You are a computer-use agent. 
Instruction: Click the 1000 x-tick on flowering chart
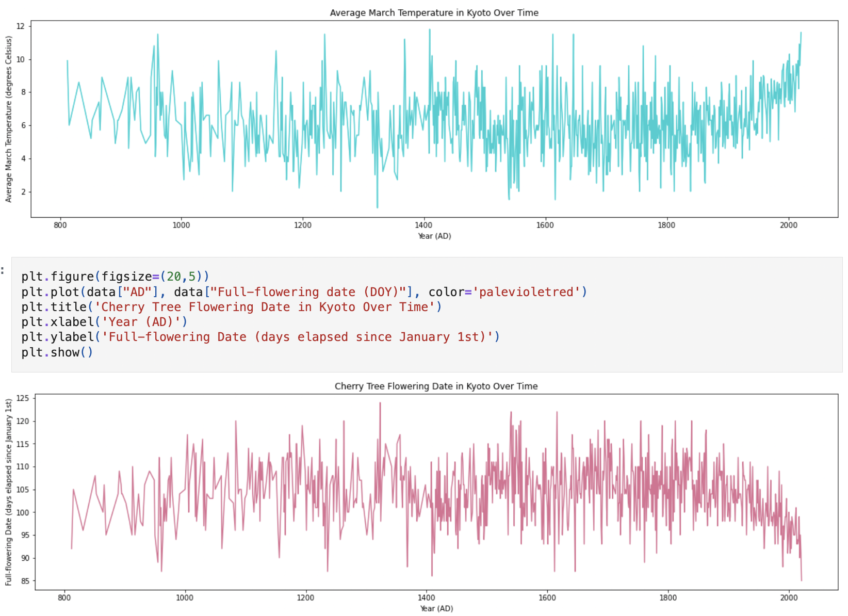[x=185, y=597]
